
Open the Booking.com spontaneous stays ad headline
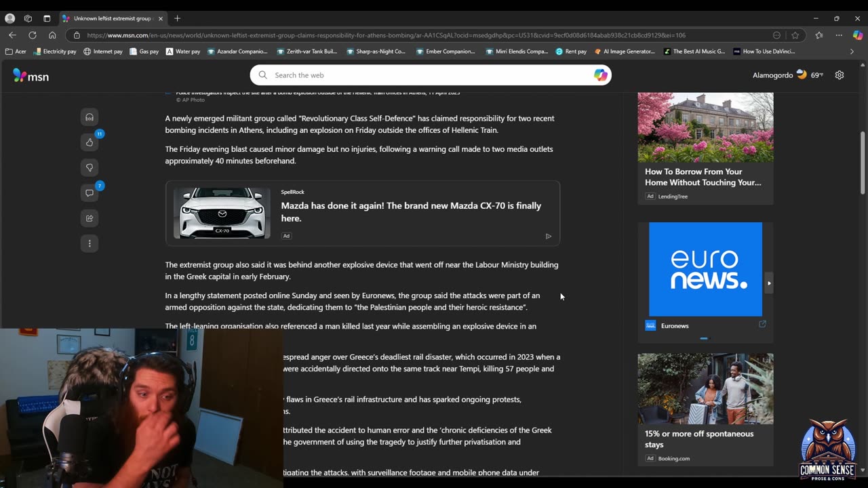699,439
